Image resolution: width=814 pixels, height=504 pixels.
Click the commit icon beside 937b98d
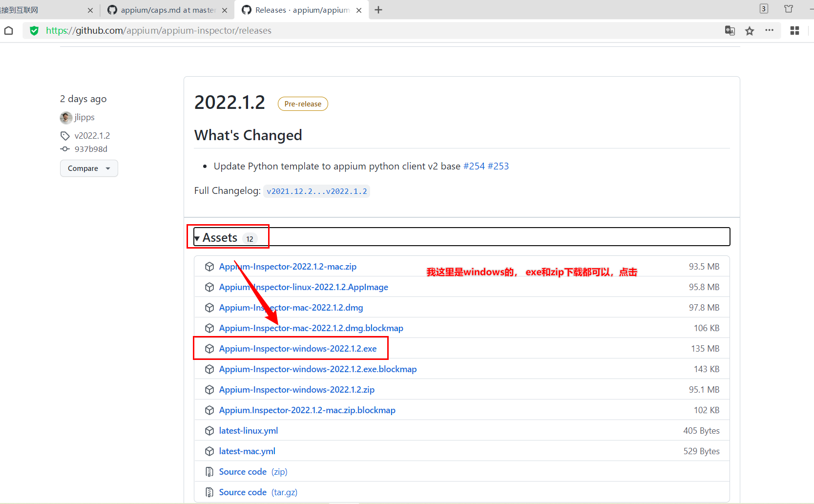coord(65,149)
